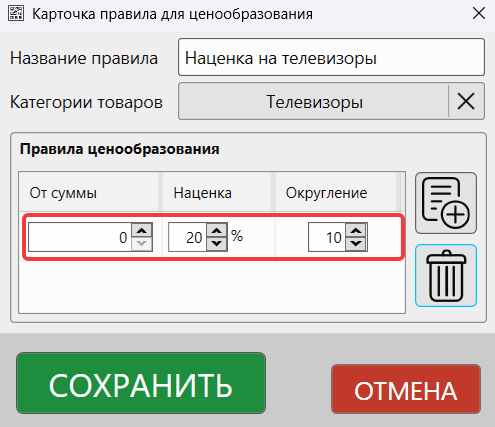Click the Правила ценообразования group title
The image size is (495, 427).
click(x=119, y=149)
